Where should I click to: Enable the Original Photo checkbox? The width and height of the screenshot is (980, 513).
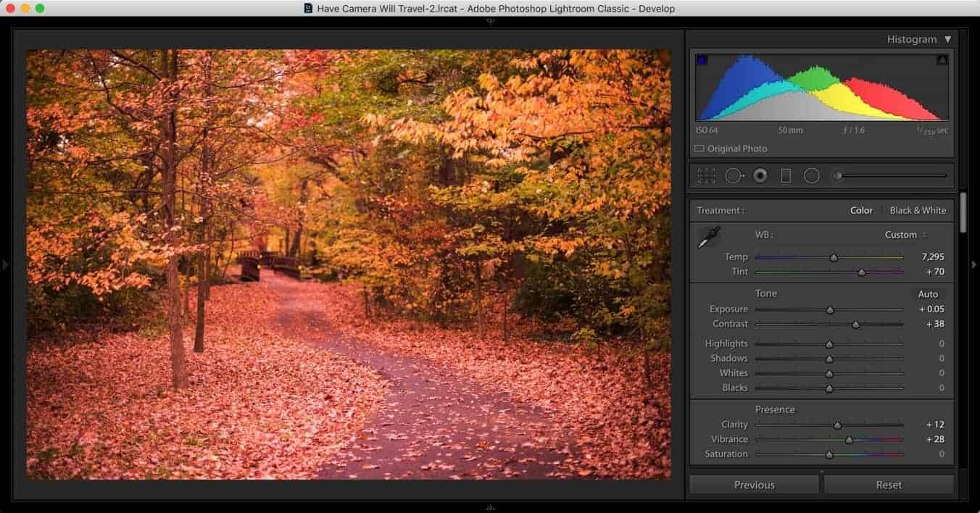(699, 149)
